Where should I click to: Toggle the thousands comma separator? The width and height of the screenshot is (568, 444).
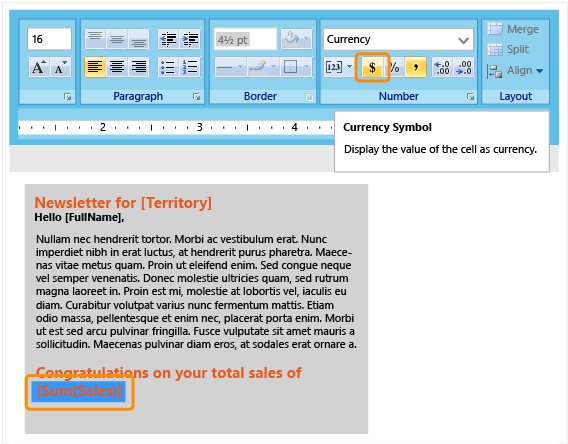tap(416, 67)
